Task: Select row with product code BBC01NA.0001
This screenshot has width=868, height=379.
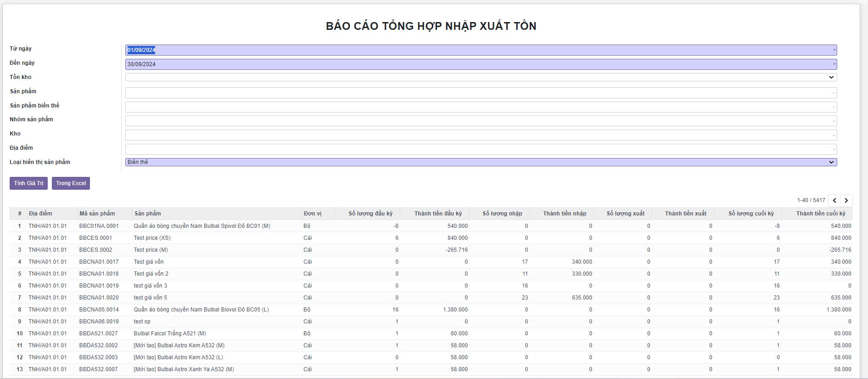Action: pyautogui.click(x=99, y=226)
